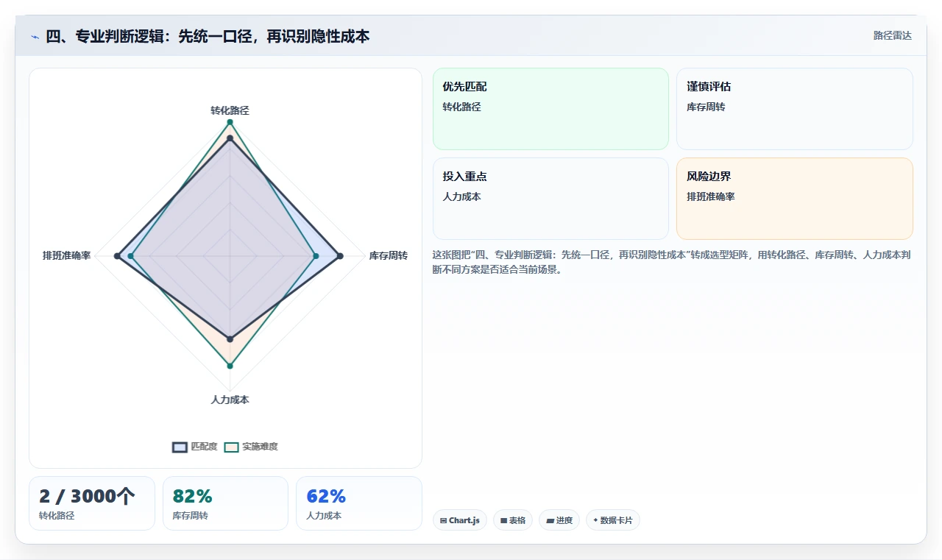Click the 数据卡片 tag chip

[x=612, y=520]
